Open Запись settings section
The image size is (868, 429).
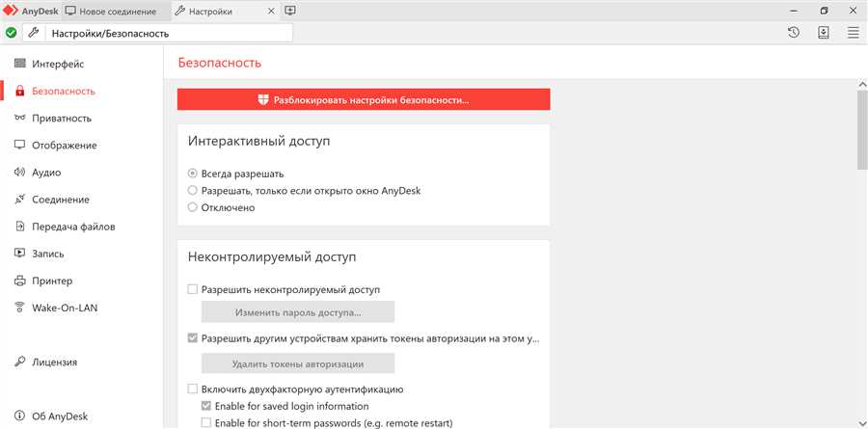(48, 254)
